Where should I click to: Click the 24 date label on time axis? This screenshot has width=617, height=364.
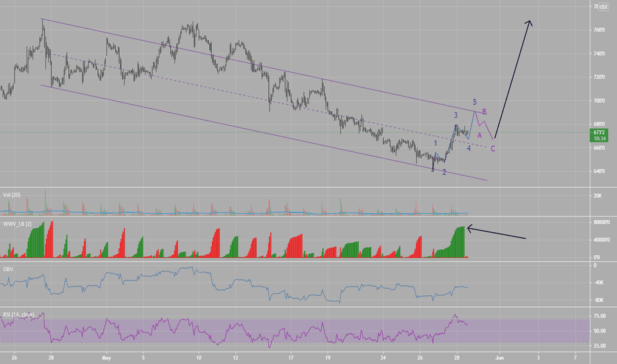(383, 357)
